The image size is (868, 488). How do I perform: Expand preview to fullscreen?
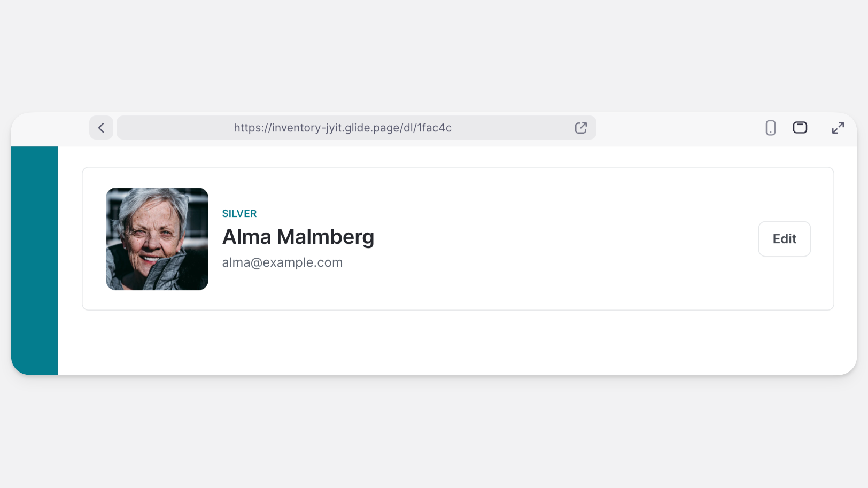click(838, 128)
